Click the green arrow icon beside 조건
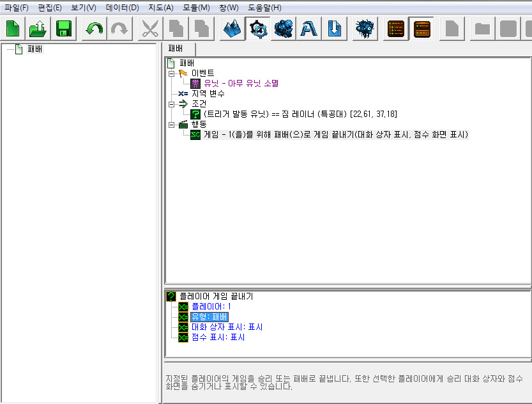 (x=183, y=104)
